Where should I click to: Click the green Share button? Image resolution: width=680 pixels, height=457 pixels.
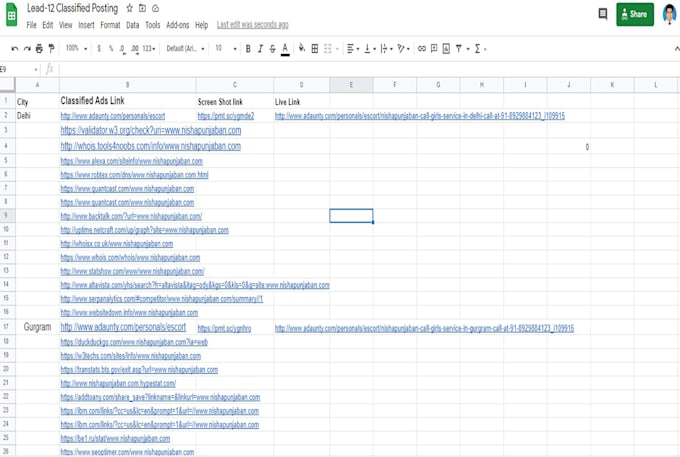(x=635, y=14)
